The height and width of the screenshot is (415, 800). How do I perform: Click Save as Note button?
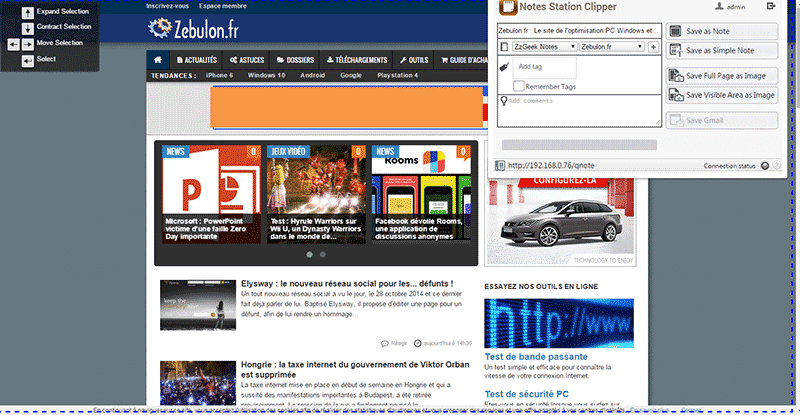[722, 31]
